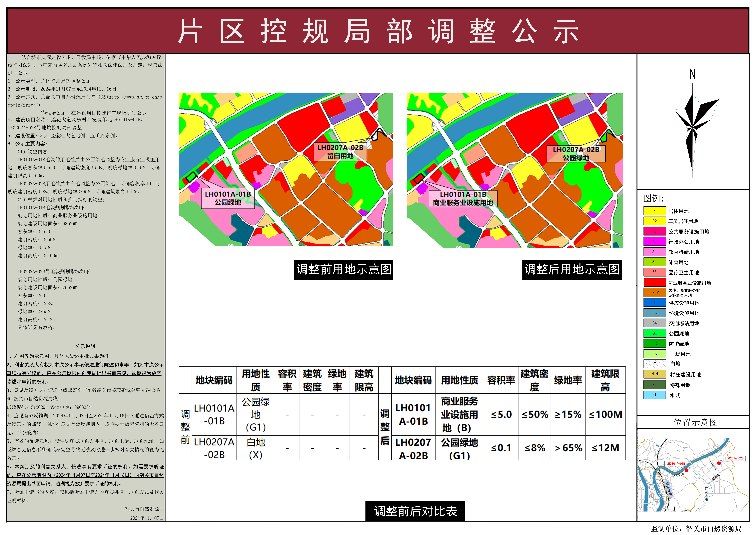Select the ＞65% green ratio cell

tap(568, 448)
